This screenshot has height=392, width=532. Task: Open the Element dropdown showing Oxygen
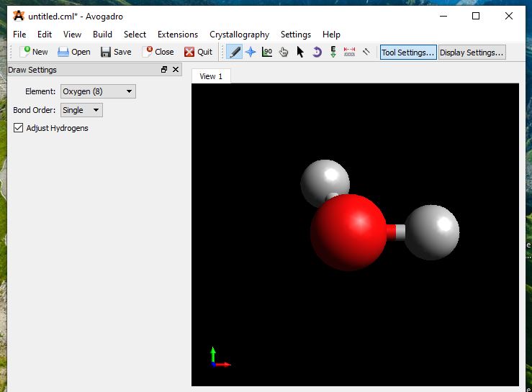(x=98, y=91)
